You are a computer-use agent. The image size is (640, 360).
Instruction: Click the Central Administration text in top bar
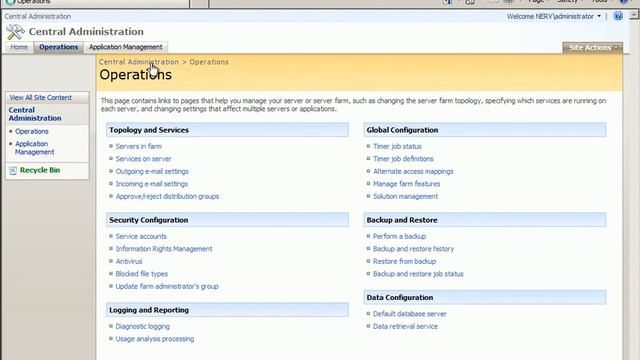[x=38, y=16]
